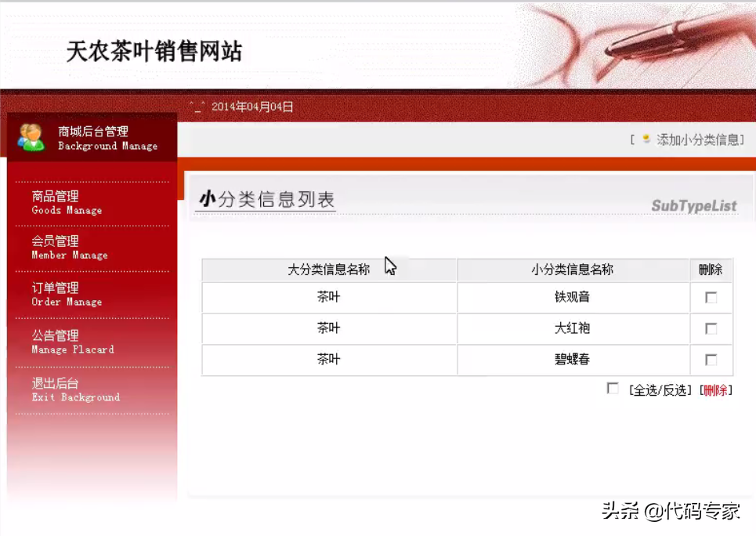
Task: Select the 碧螺春 cell
Action: pyautogui.click(x=573, y=360)
